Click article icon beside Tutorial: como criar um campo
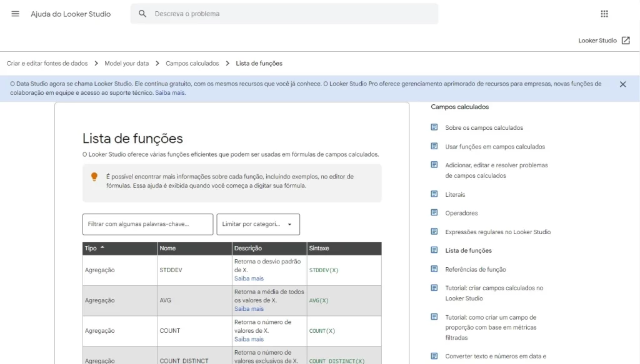Viewport: 640px width, 364px height. 434,317
